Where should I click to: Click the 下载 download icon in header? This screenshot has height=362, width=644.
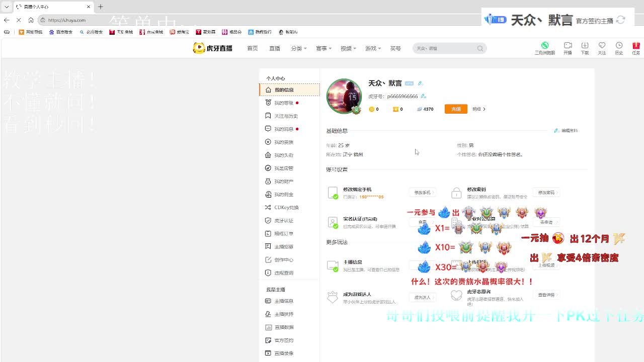pyautogui.click(x=585, y=46)
